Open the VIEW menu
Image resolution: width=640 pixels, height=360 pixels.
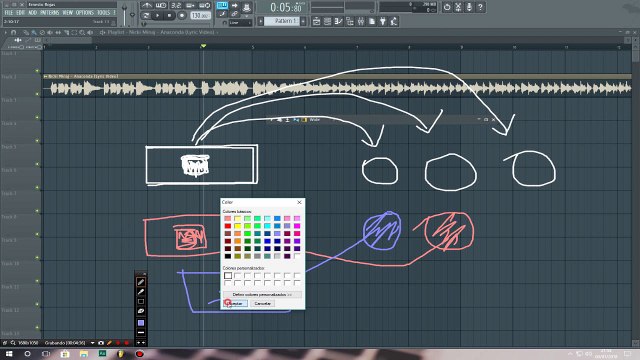pos(67,13)
